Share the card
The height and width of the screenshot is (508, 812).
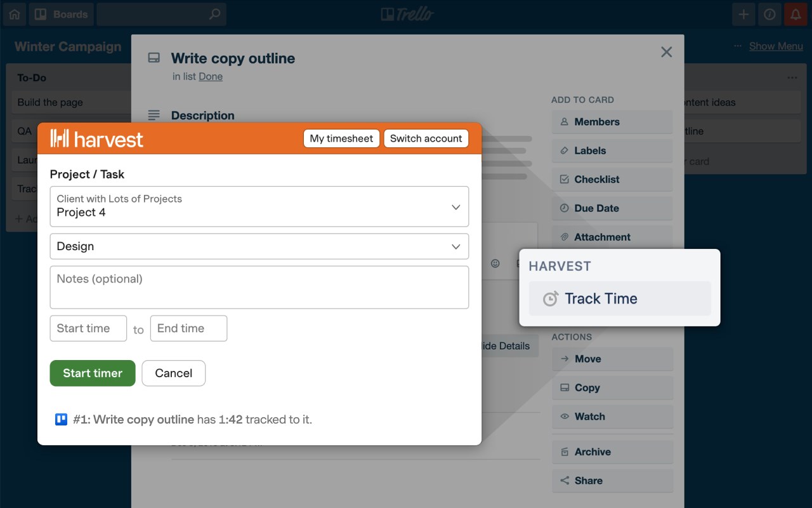(x=612, y=481)
